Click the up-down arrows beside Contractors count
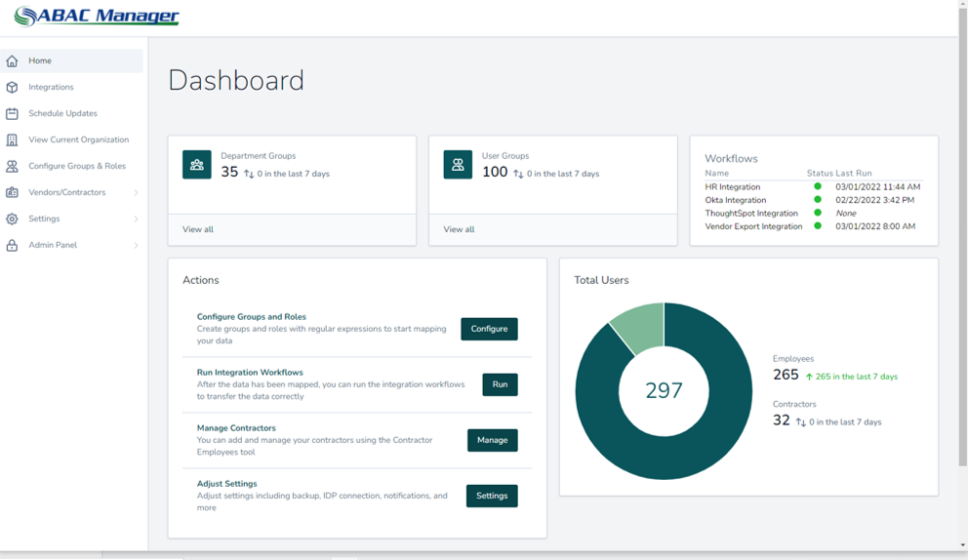968x560 pixels. coord(801,422)
